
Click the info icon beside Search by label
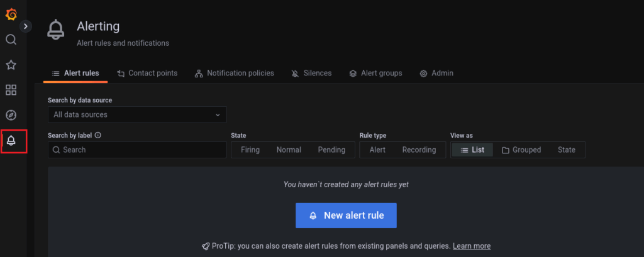[x=97, y=135]
